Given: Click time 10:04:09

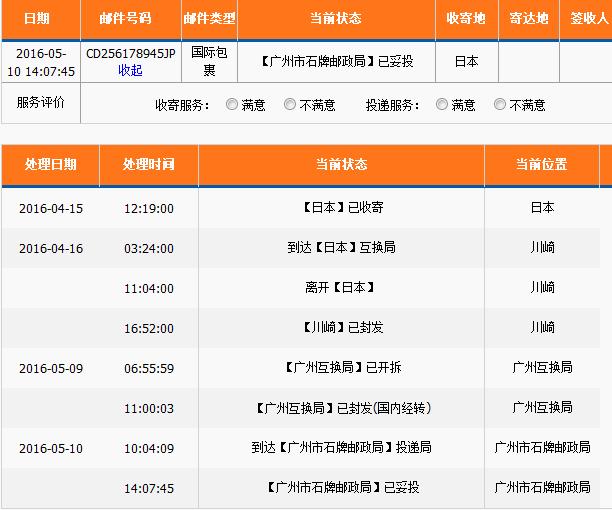Looking at the screenshot, I should point(149,448).
